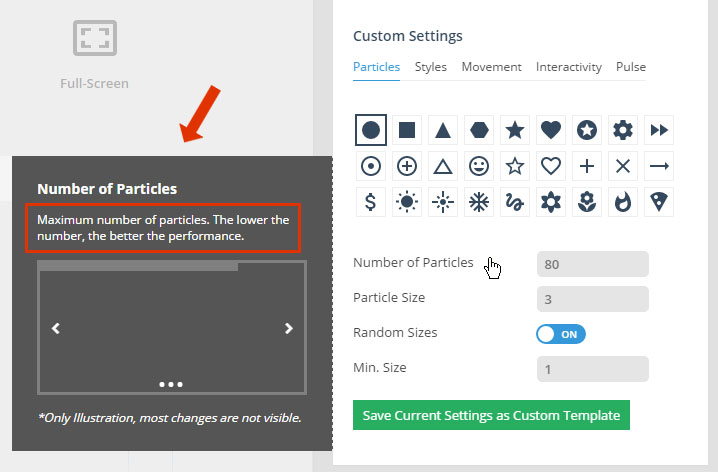This screenshot has height=472, width=718.
Task: Choose the solid heart particle shape
Action: coord(551,130)
